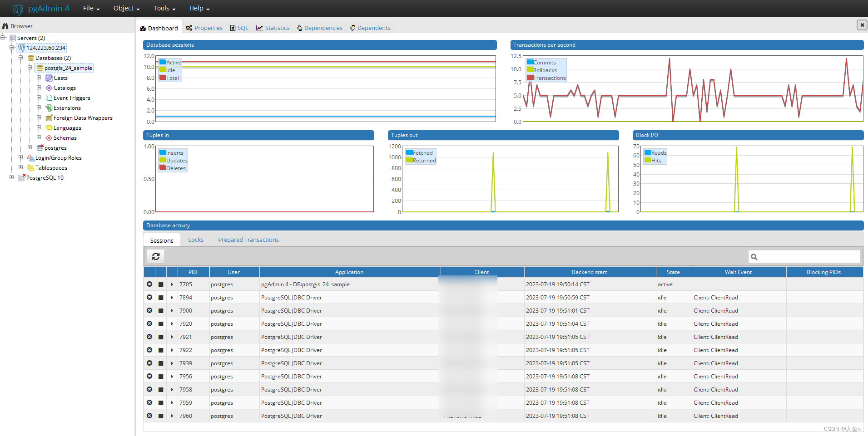Sort by PID column header

pos(193,272)
